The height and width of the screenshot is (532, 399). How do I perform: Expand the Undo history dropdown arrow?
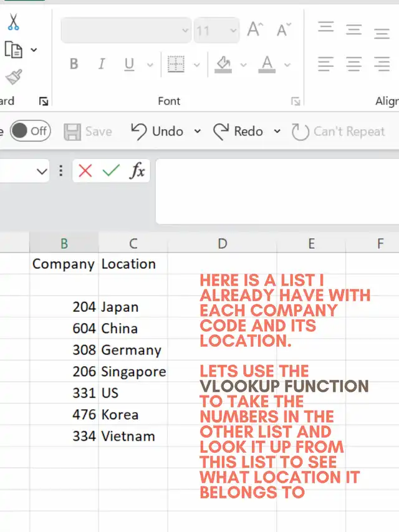(x=198, y=132)
